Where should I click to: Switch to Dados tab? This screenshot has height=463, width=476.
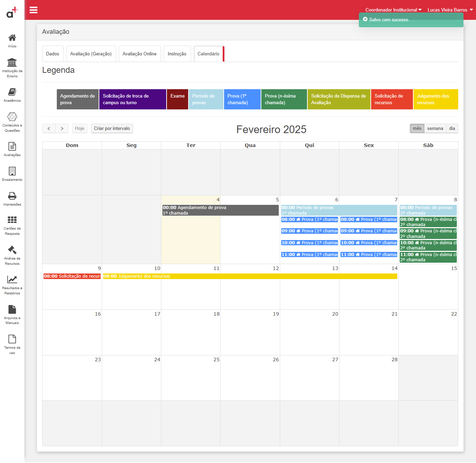pos(53,54)
